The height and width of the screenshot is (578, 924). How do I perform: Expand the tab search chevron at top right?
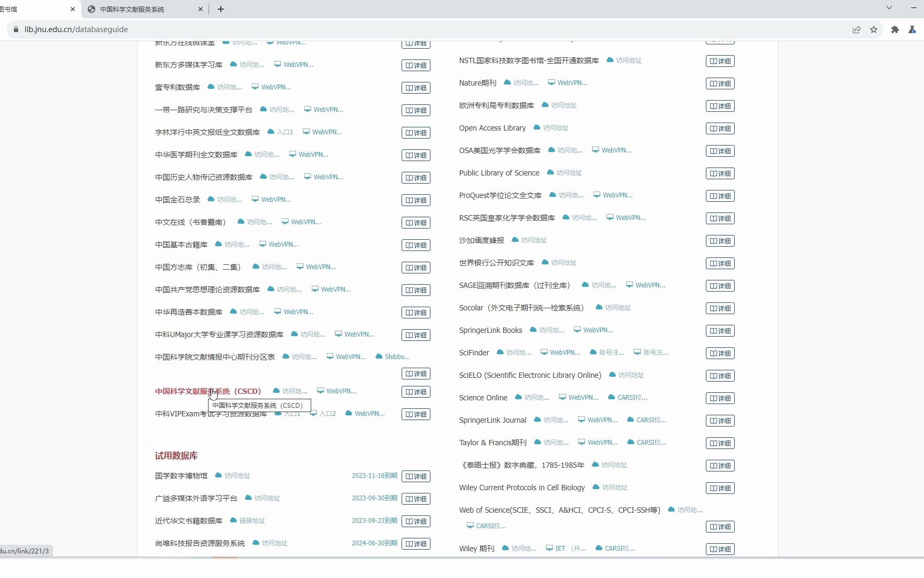889,7
